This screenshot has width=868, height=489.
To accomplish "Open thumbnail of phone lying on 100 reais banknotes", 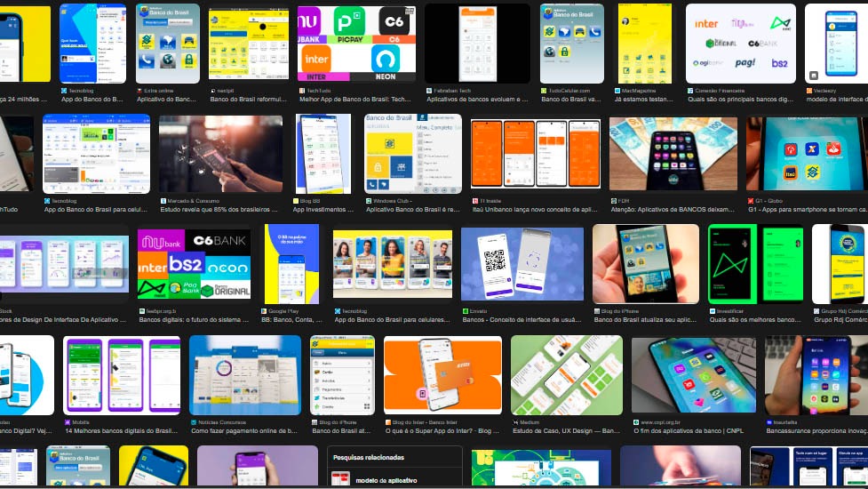I will (x=673, y=154).
